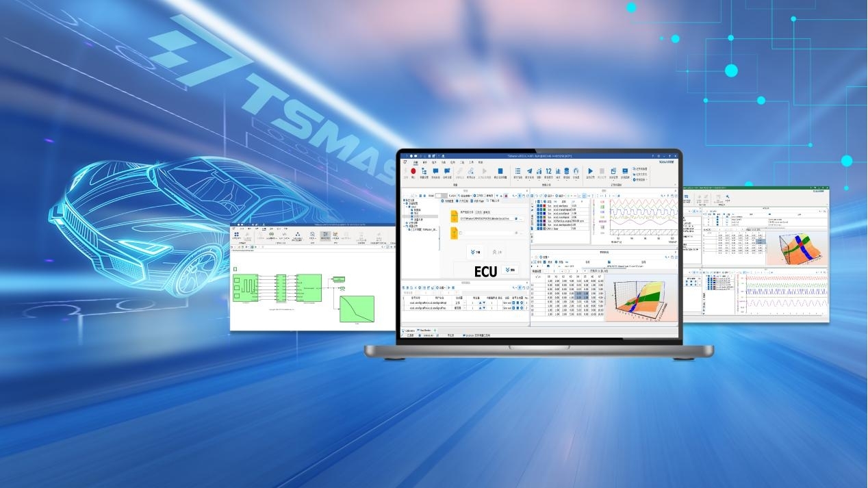Open the database cylinder icon in the ribbon
Image resolution: width=868 pixels, height=488 pixels.
click(566, 171)
